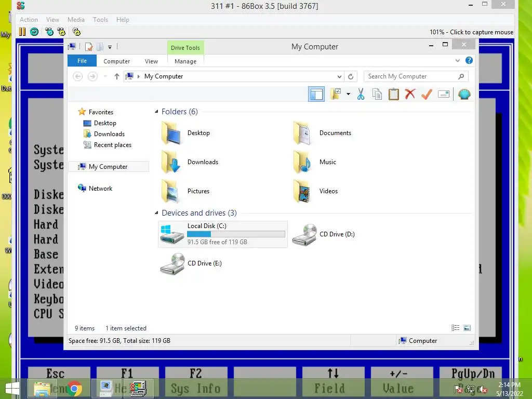Image resolution: width=532 pixels, height=399 pixels.
Task: Collapse the Devices and drives (3) group
Action: [x=156, y=212]
